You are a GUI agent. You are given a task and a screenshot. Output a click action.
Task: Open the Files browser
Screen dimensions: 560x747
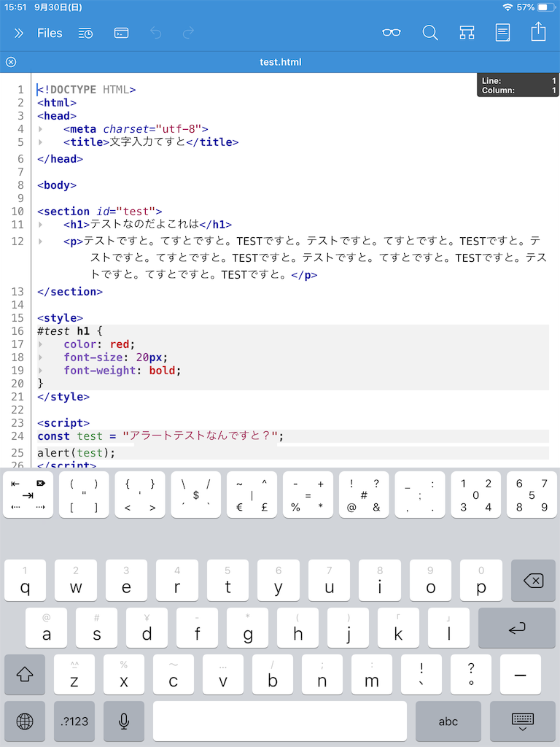pos(50,33)
